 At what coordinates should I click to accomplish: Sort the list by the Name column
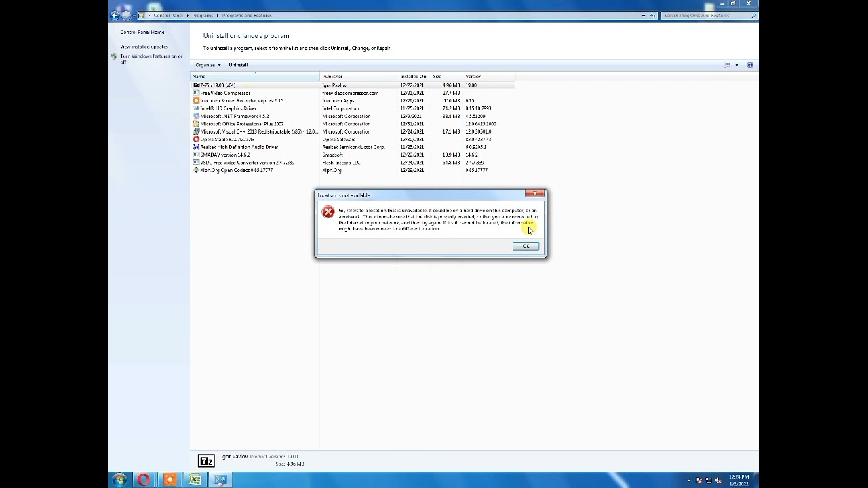click(255, 76)
